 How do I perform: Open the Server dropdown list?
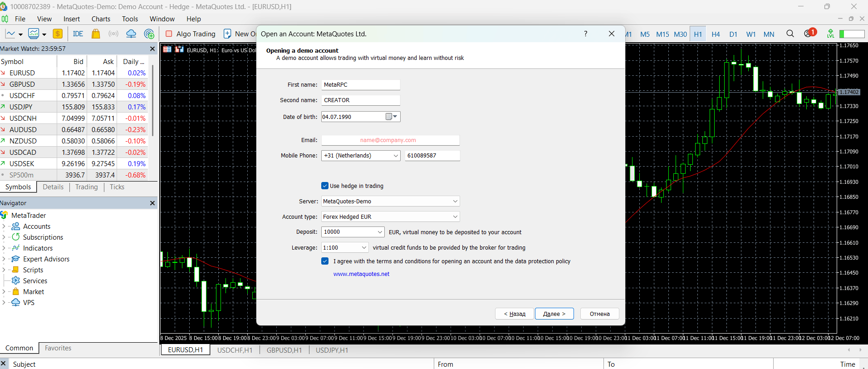455,201
